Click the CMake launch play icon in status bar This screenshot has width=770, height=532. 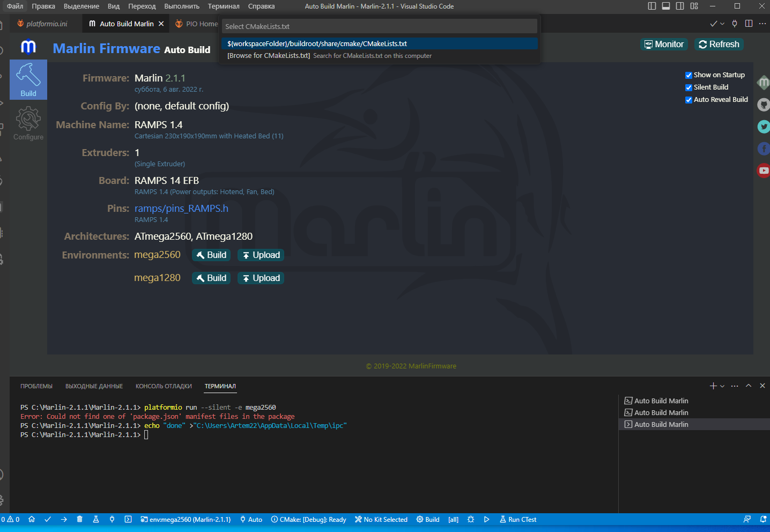[x=486, y=519]
